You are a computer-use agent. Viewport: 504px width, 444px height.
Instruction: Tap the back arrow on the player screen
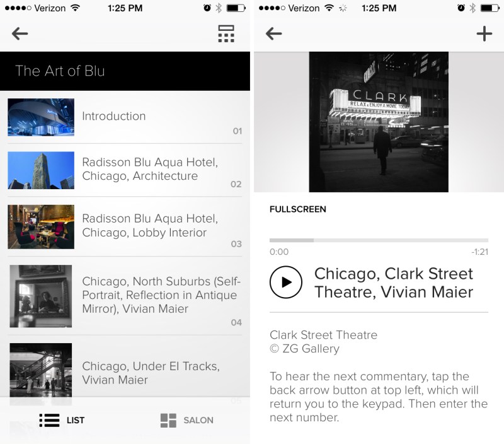[x=274, y=33]
